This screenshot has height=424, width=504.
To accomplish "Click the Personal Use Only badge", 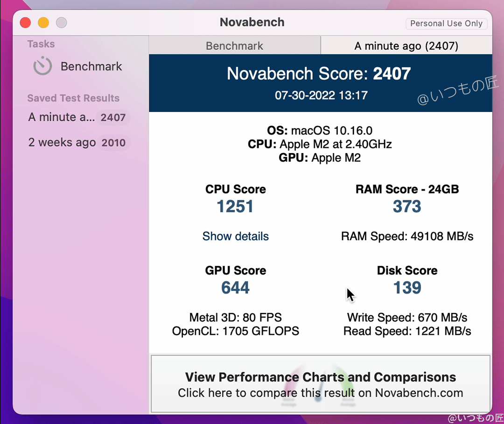I will pyautogui.click(x=446, y=23).
